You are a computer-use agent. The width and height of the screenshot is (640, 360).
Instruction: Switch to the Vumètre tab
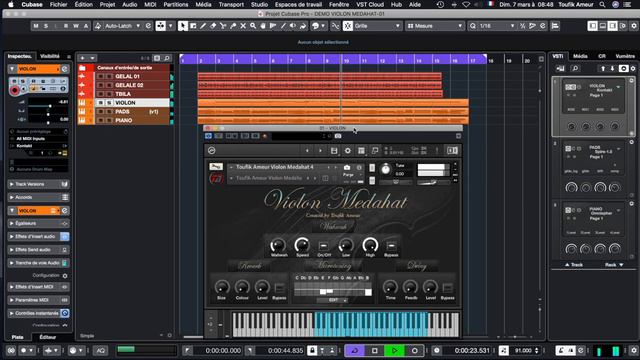click(625, 56)
